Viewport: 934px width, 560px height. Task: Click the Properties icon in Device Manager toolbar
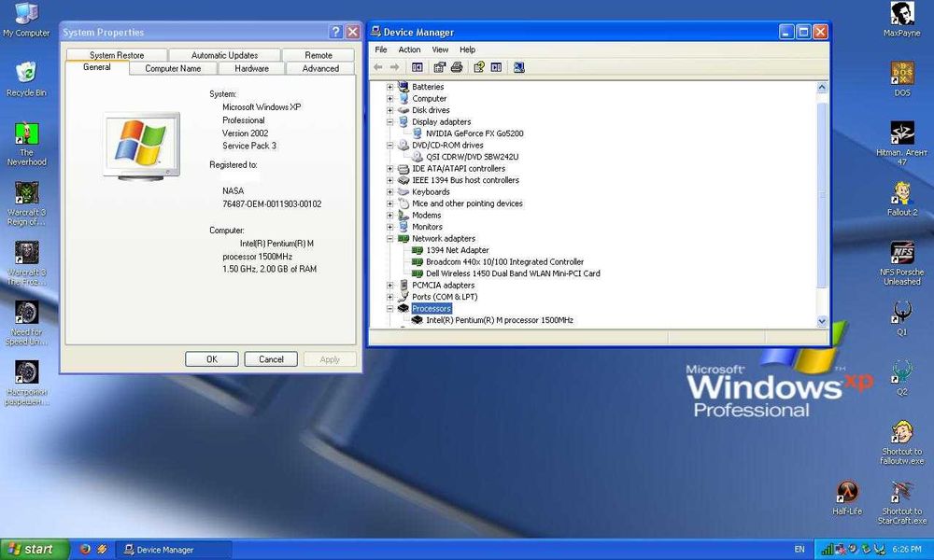440,67
